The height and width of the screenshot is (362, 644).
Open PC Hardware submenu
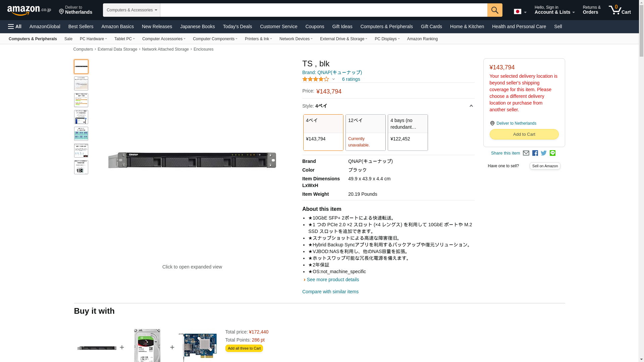93,39
